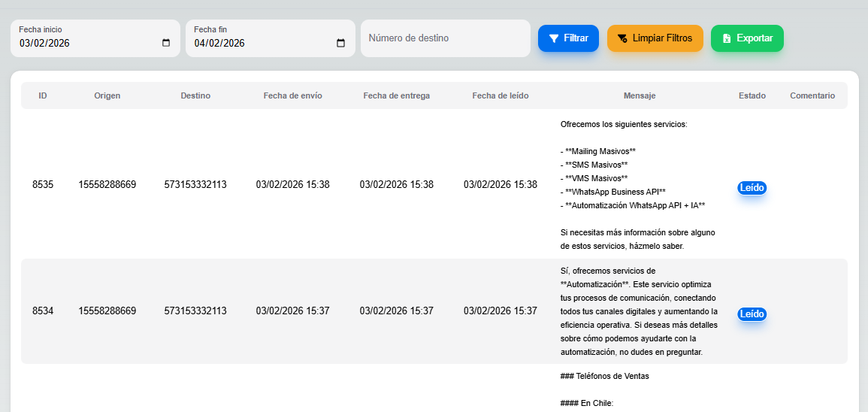Click the clear-filter icon in Limpiar Filtros
The height and width of the screenshot is (412, 868).
click(622, 38)
